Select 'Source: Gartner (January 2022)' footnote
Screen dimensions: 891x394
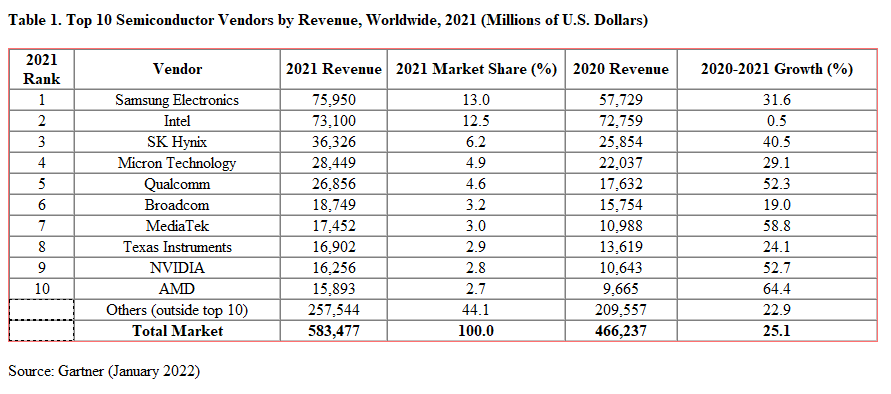(104, 371)
